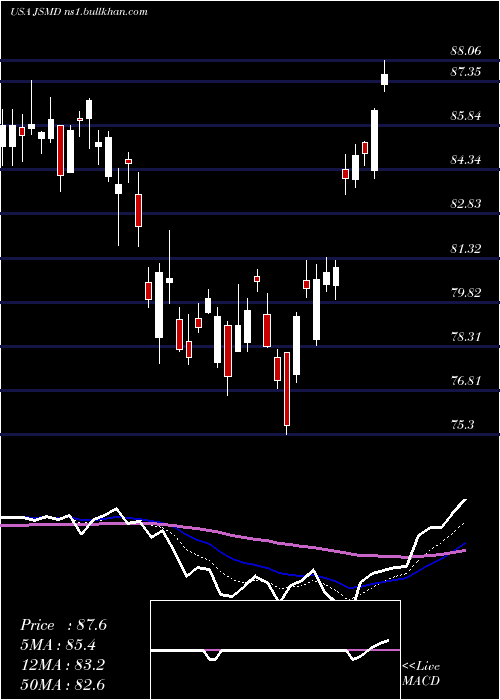Select the 82.83 price level label

(x=466, y=204)
